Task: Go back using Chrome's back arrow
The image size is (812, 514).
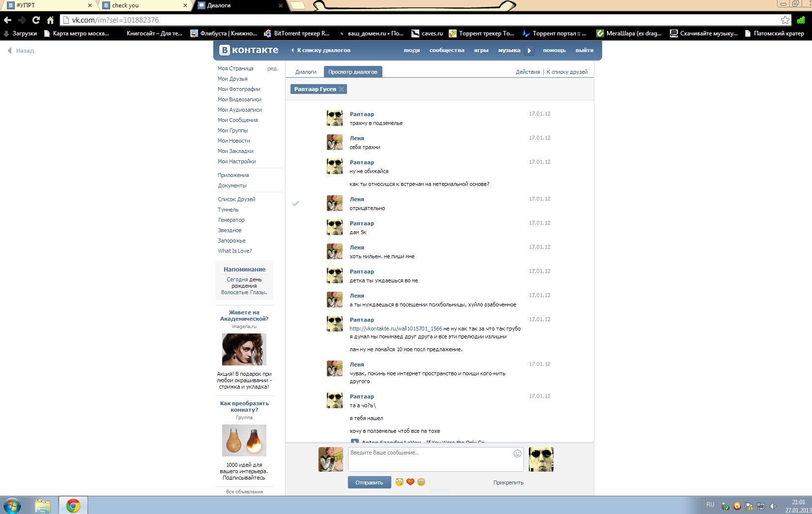Action: [x=7, y=20]
